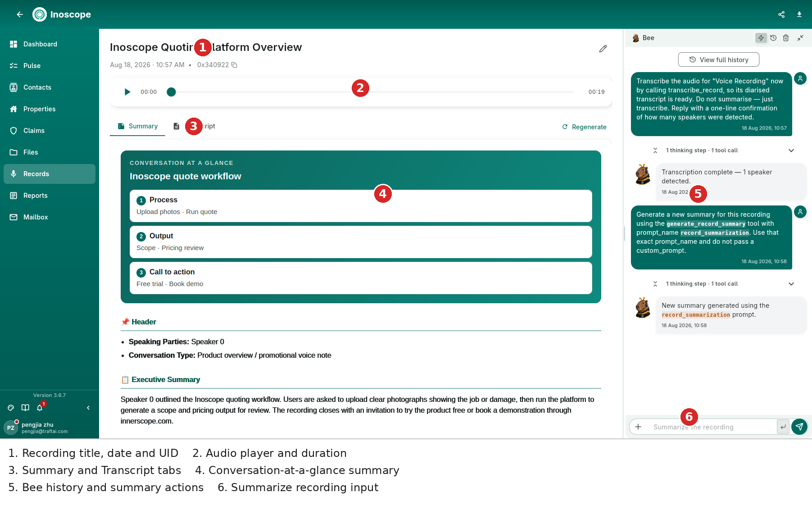
Task: Click Bee avatar next to 'Transcription complete'
Action: pyautogui.click(x=643, y=174)
